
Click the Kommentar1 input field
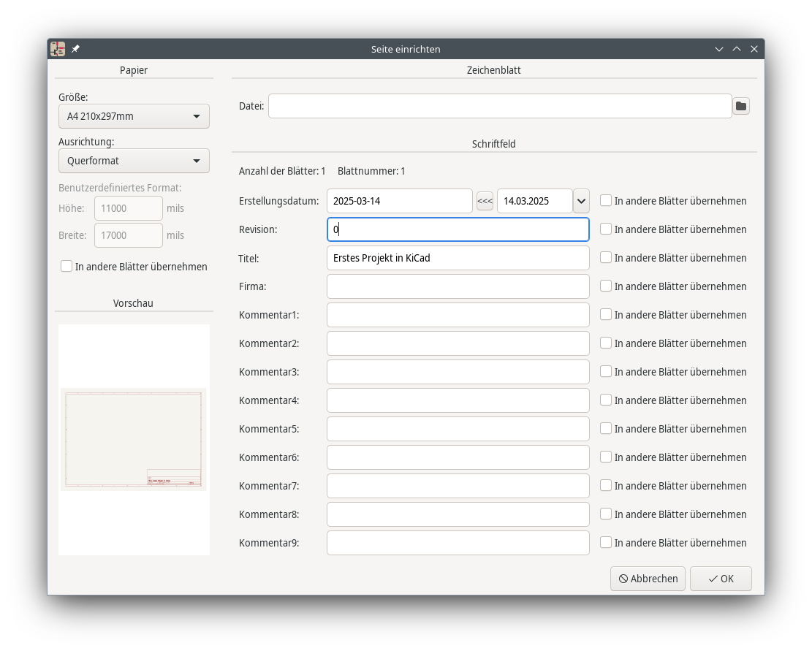[458, 315]
